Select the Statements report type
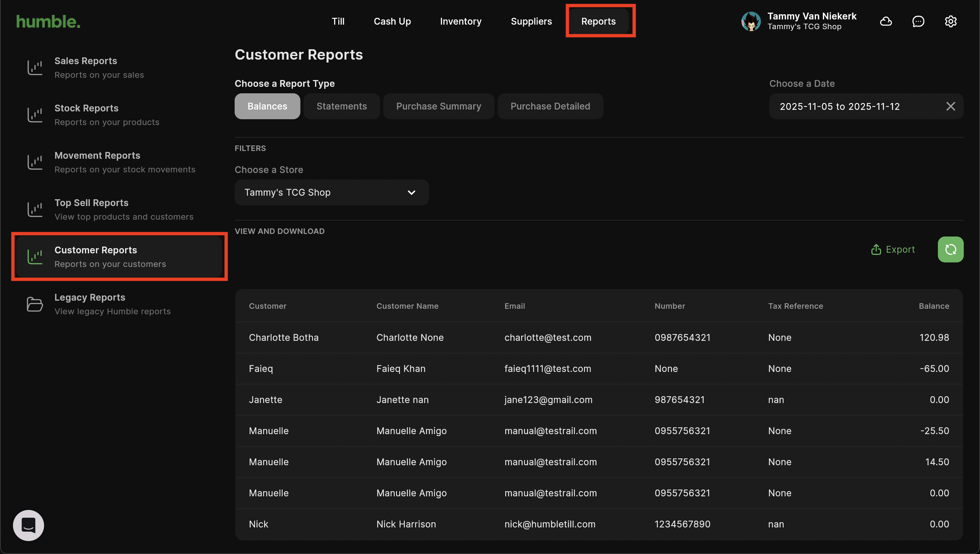 341,107
